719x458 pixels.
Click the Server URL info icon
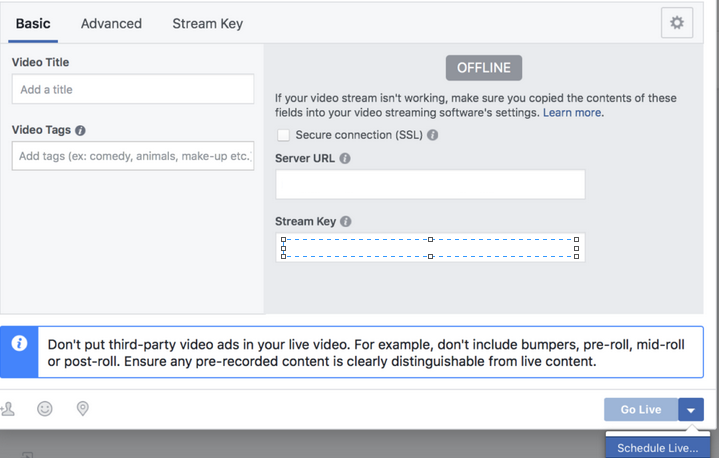(x=345, y=159)
